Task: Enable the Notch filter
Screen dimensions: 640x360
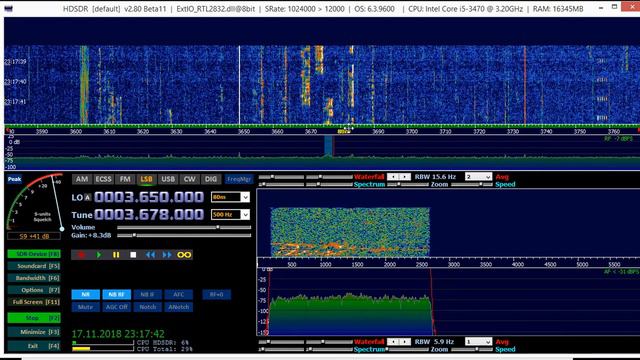Action: pos(147,307)
